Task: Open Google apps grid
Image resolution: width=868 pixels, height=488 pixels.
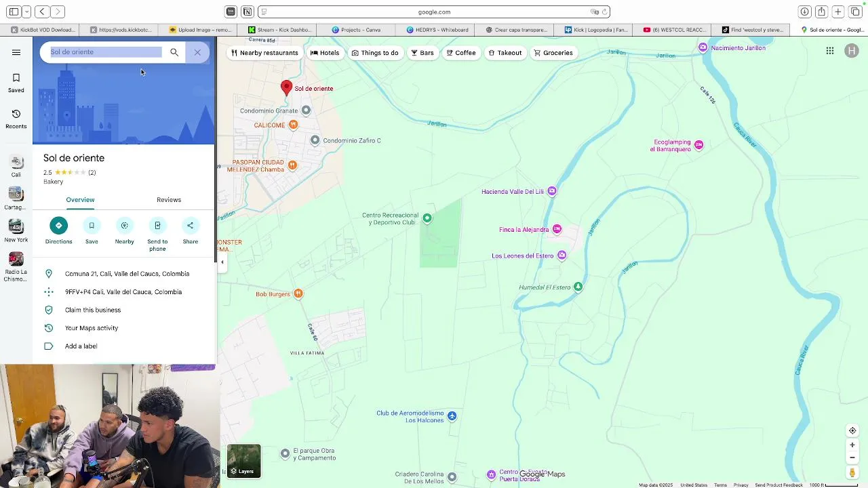Action: pyautogui.click(x=830, y=51)
